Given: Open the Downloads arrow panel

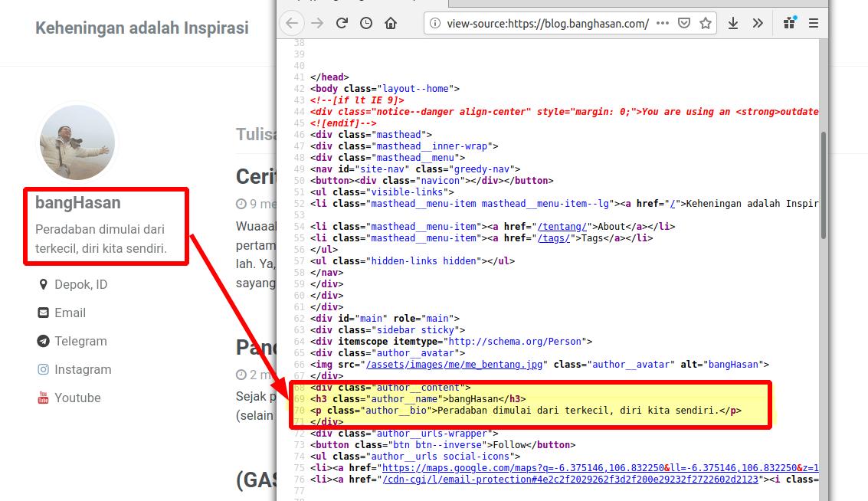Looking at the screenshot, I should click(733, 23).
